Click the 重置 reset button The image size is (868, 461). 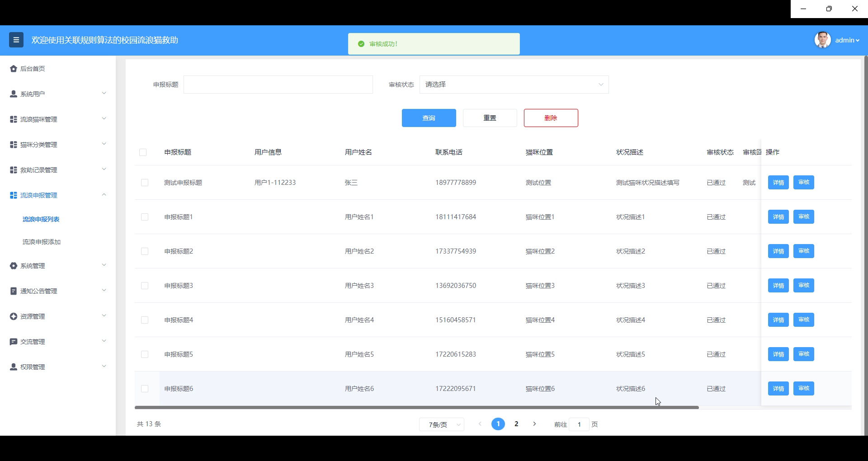[x=490, y=118]
